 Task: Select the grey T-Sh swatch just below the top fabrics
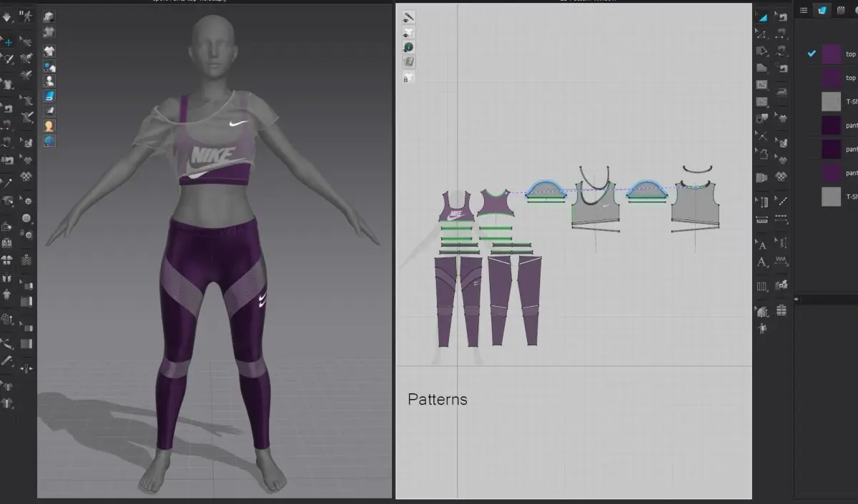(831, 102)
